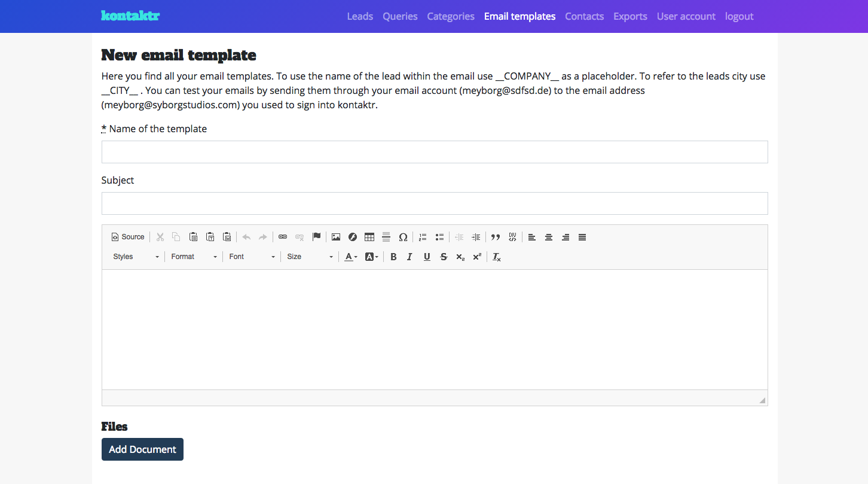Open User account settings
This screenshot has height=484, width=868.
(x=686, y=16)
